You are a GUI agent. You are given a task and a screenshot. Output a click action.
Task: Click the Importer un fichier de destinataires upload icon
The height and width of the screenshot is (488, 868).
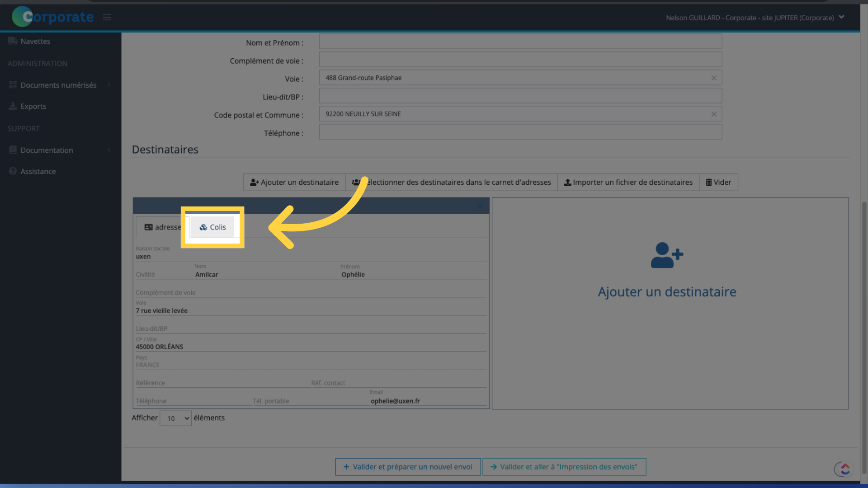pos(567,182)
